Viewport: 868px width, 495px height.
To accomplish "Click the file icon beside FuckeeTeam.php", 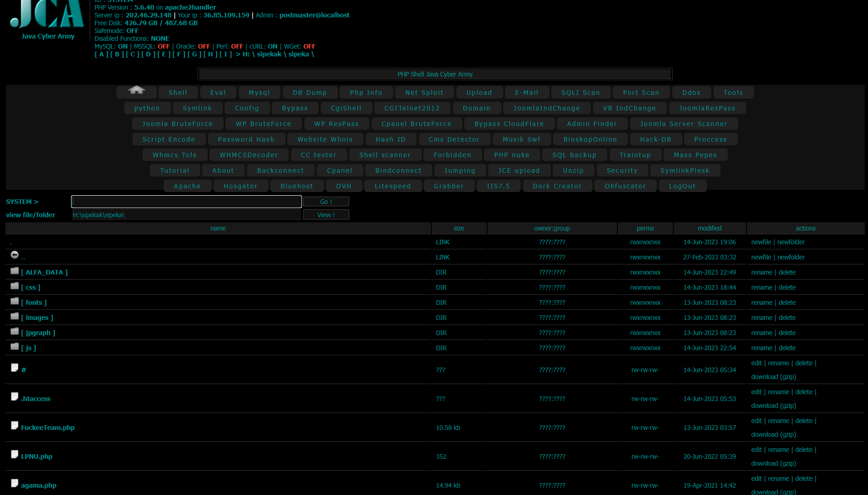I will (15, 425).
